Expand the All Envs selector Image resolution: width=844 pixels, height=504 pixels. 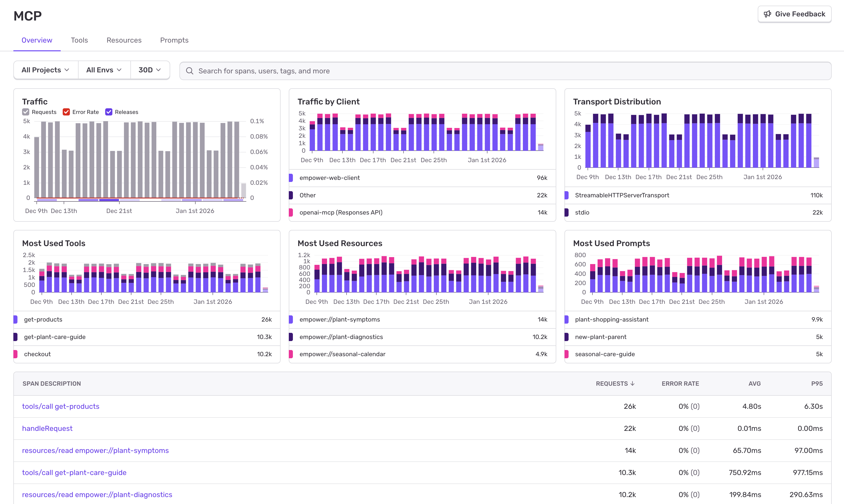pos(104,70)
